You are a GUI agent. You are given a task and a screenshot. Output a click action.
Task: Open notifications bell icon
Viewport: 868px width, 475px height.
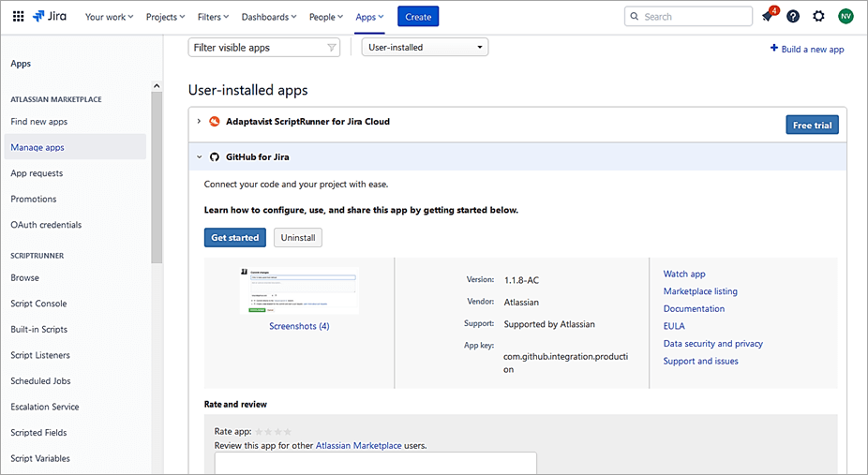(768, 17)
